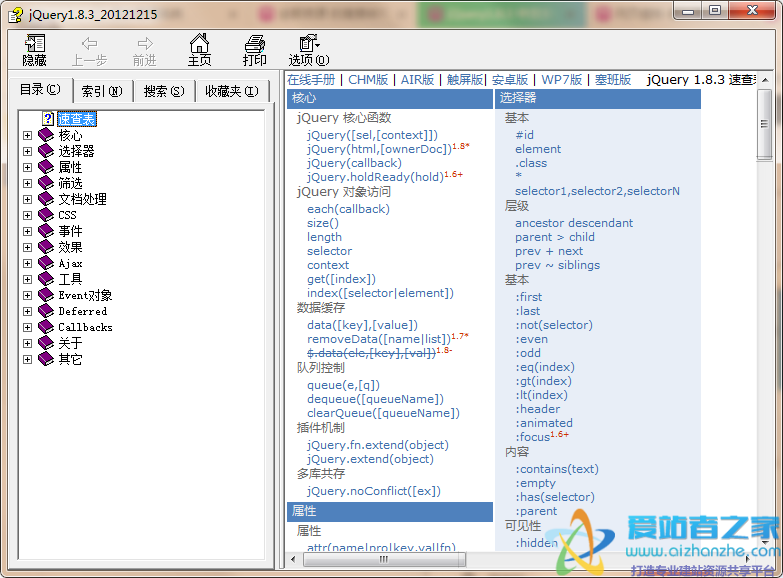Click the book icon next to Event对象

(46, 295)
